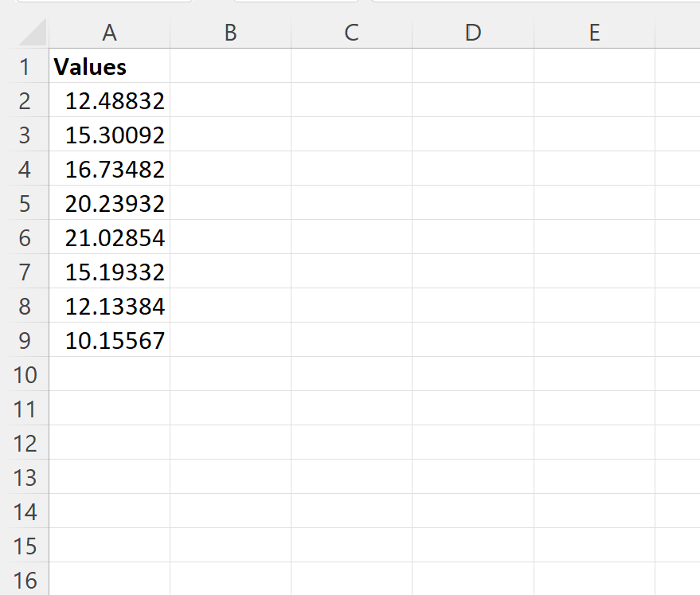Viewport: 700px width, 595px height.
Task: Select the cell with 21.02854
Action: pyautogui.click(x=109, y=237)
